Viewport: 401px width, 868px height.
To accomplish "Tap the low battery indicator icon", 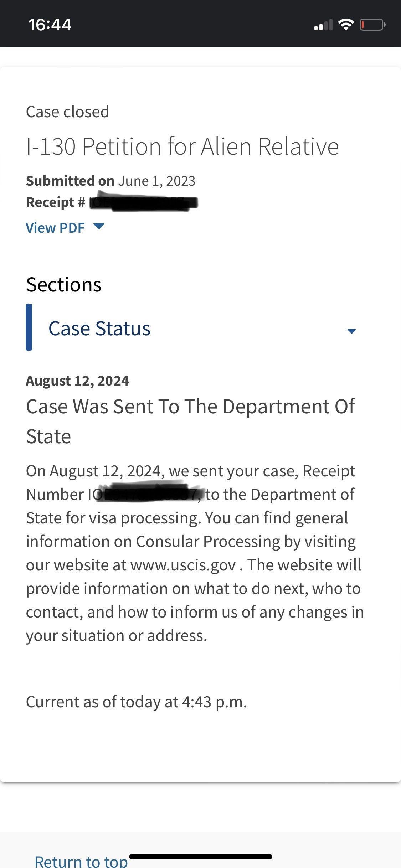I will coord(372,25).
